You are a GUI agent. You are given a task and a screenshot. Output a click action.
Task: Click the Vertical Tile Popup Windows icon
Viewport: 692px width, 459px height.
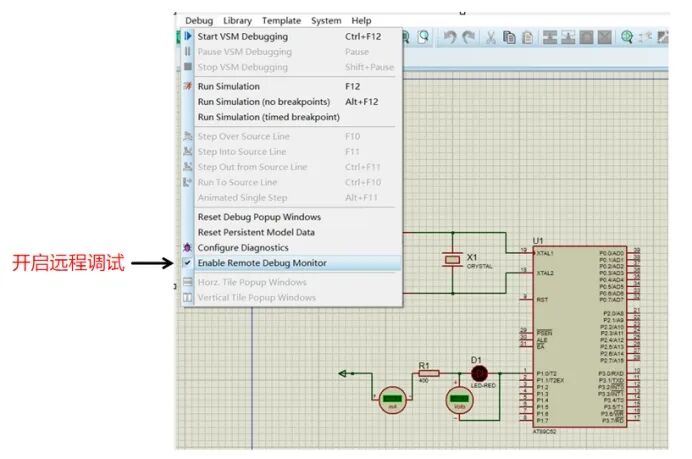tap(188, 297)
